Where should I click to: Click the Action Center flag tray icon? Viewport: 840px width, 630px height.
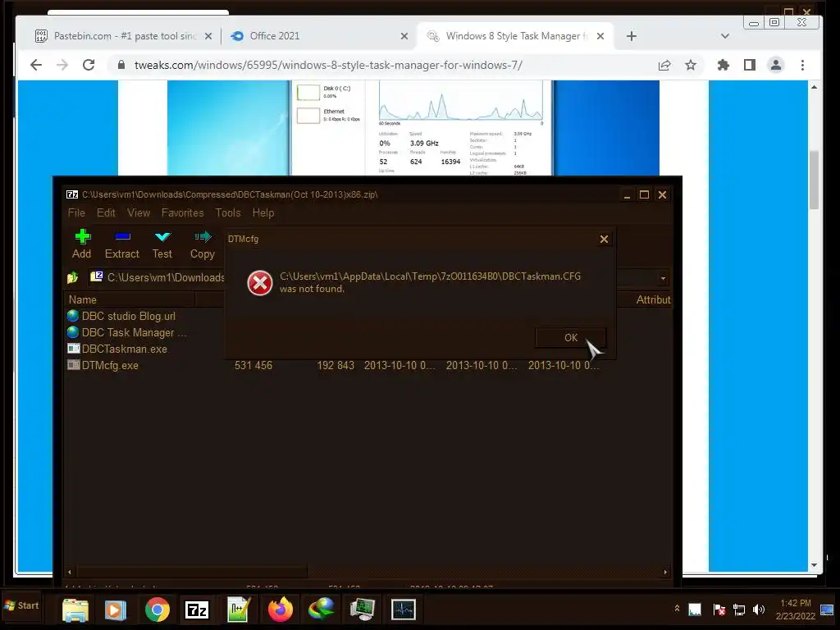coord(719,609)
